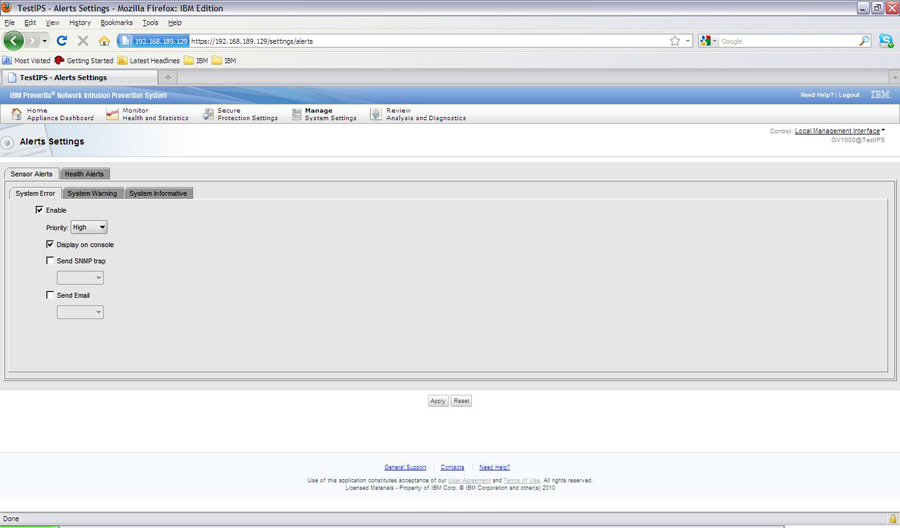
Task: Open a new tab with plus button
Action: point(168,77)
